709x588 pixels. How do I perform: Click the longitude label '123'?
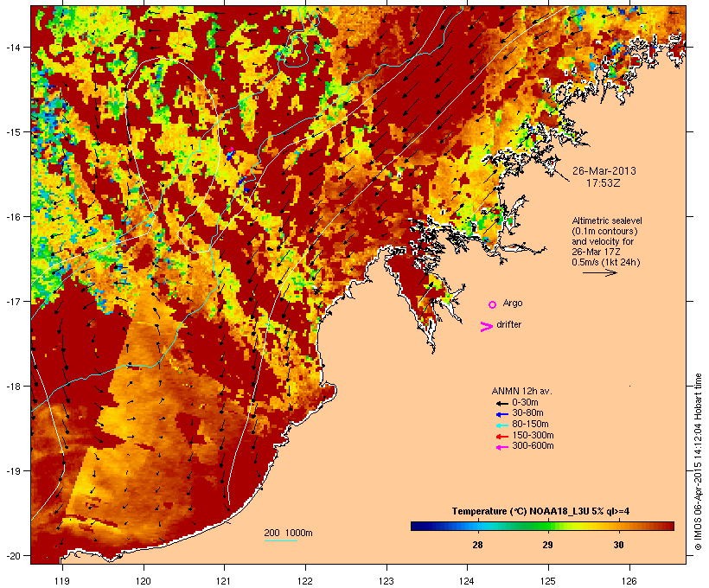pyautogui.click(x=386, y=581)
